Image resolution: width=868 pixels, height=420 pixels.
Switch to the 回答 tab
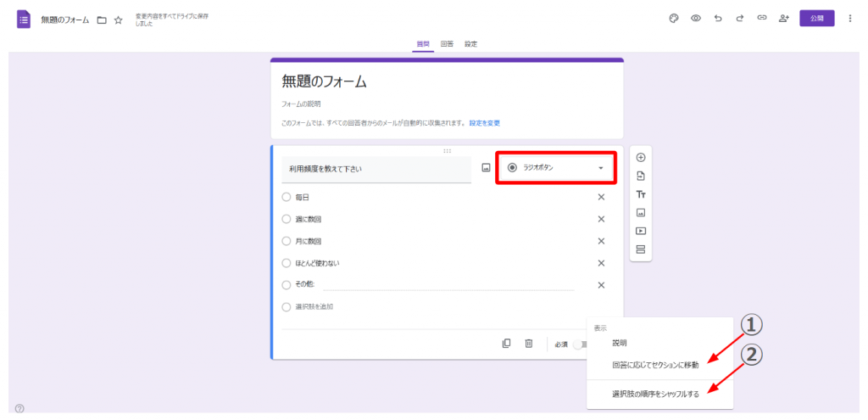pos(447,43)
